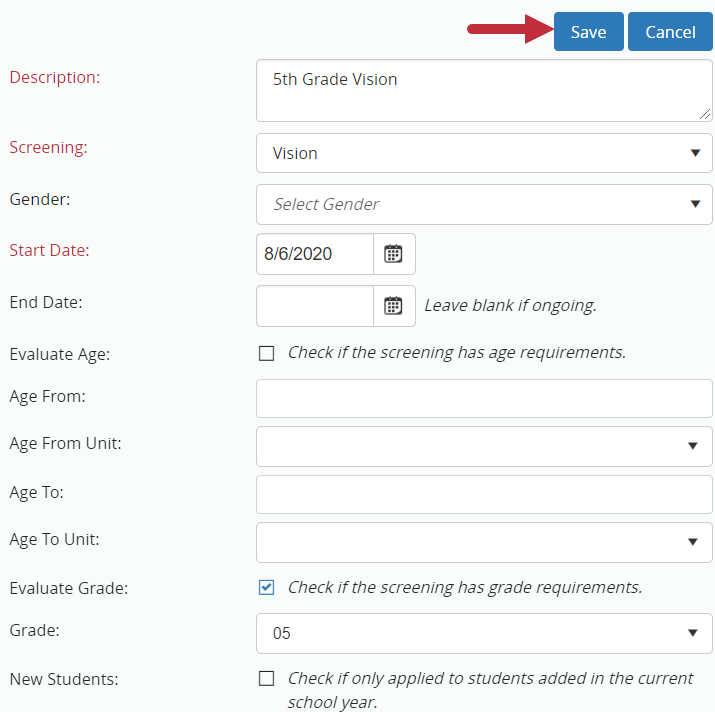Click the Description textarea resize handle
This screenshot has width=715, height=712.
706,115
